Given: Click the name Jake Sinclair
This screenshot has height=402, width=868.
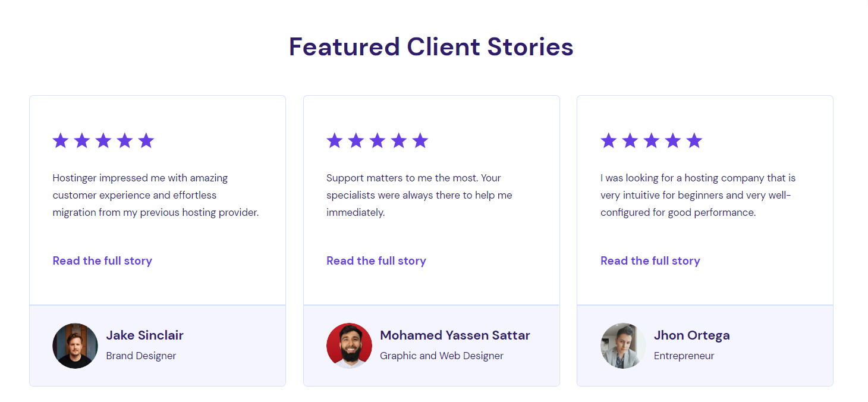Looking at the screenshot, I should [144, 335].
